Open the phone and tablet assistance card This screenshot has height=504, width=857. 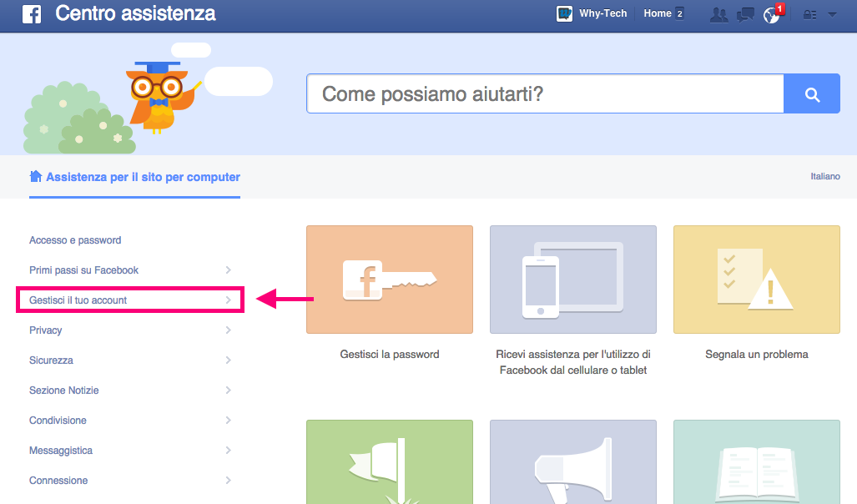pos(573,280)
